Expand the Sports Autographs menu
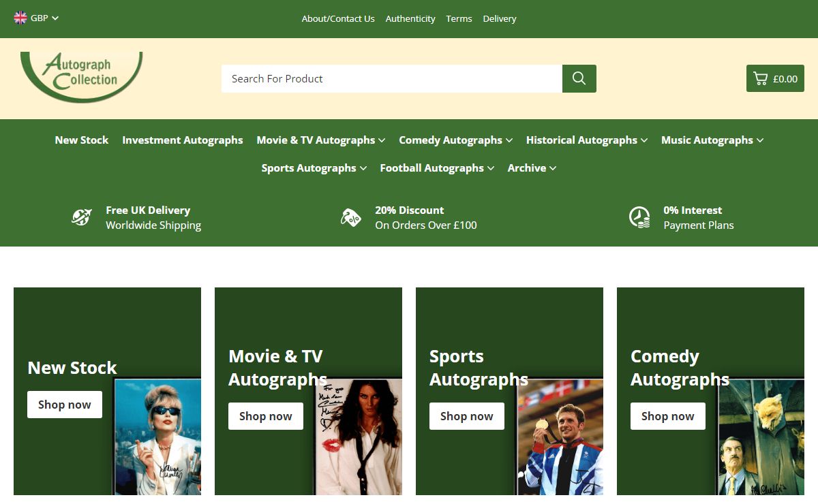 (x=314, y=168)
